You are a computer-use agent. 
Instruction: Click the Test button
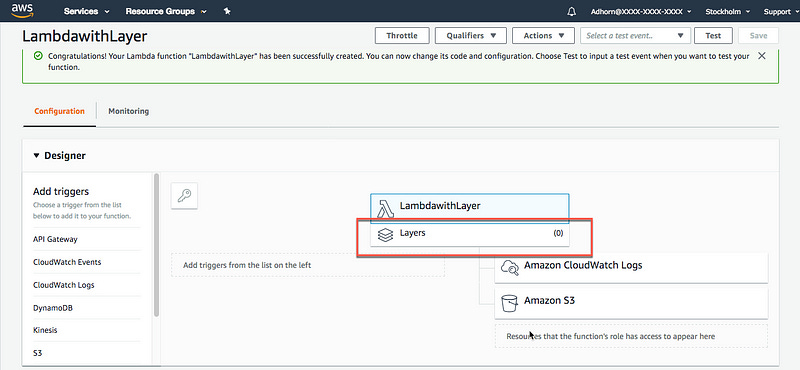pos(713,36)
